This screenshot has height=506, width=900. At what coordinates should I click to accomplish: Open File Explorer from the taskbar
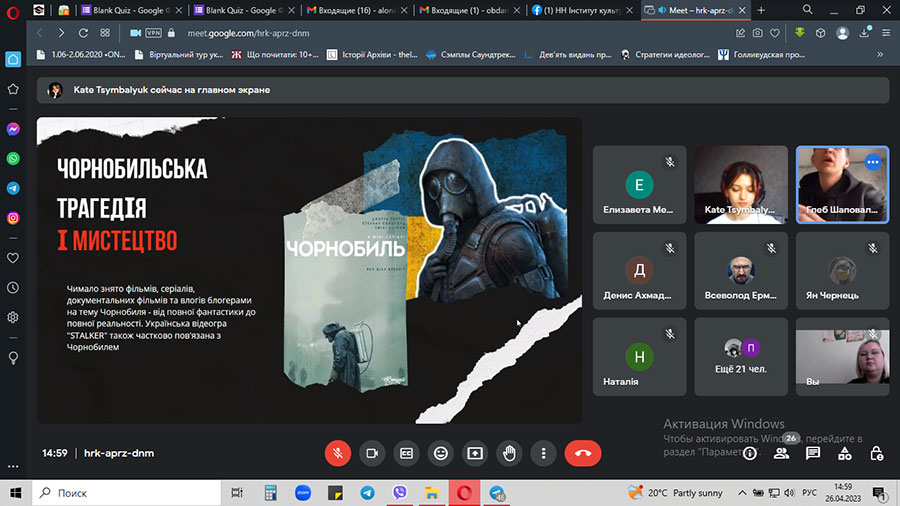(x=432, y=493)
